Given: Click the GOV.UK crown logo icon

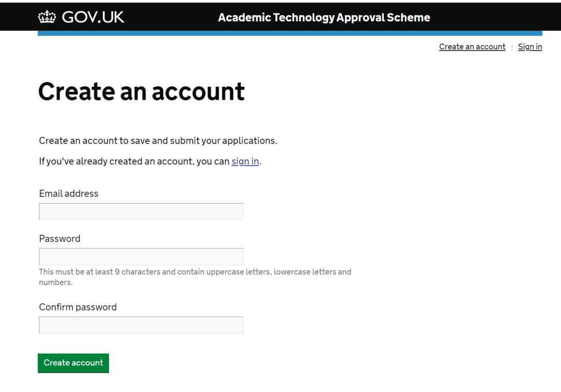Looking at the screenshot, I should (47, 17).
